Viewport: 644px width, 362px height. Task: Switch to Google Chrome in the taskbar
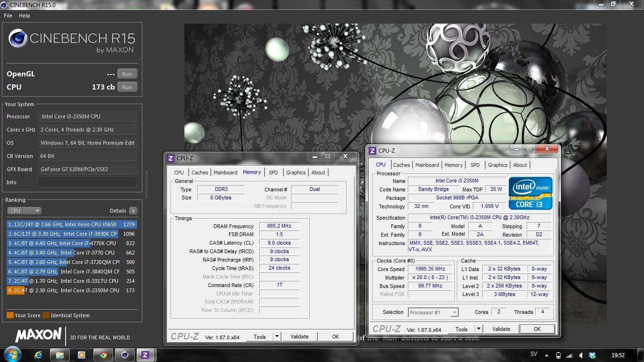(103, 355)
